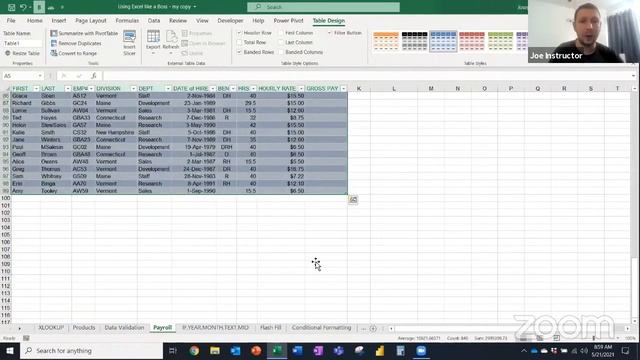
Task: Apply the red table style swatch
Action: [471, 41]
